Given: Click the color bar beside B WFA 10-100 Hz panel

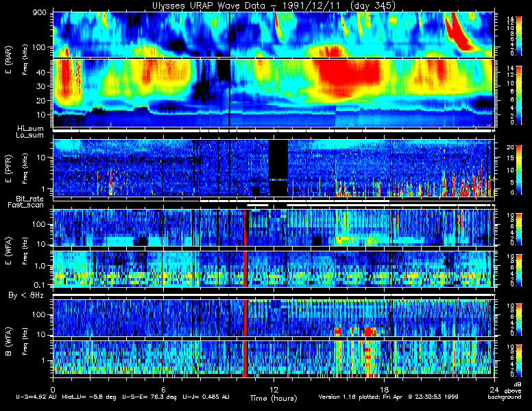Looking at the screenshot, I should [x=519, y=320].
